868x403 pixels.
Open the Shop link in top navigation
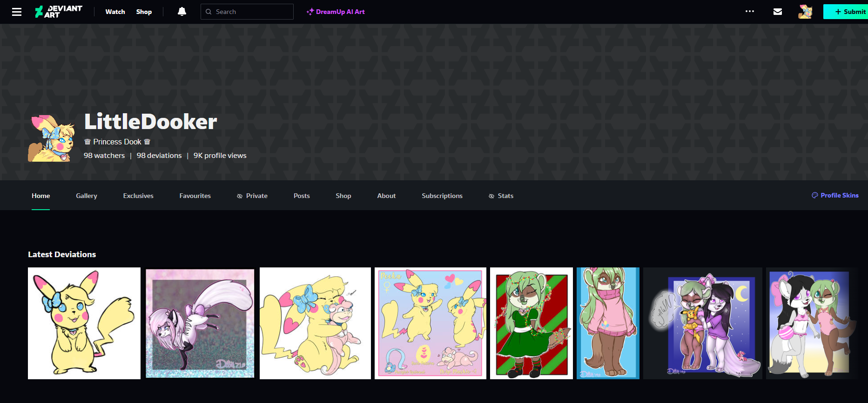point(144,12)
